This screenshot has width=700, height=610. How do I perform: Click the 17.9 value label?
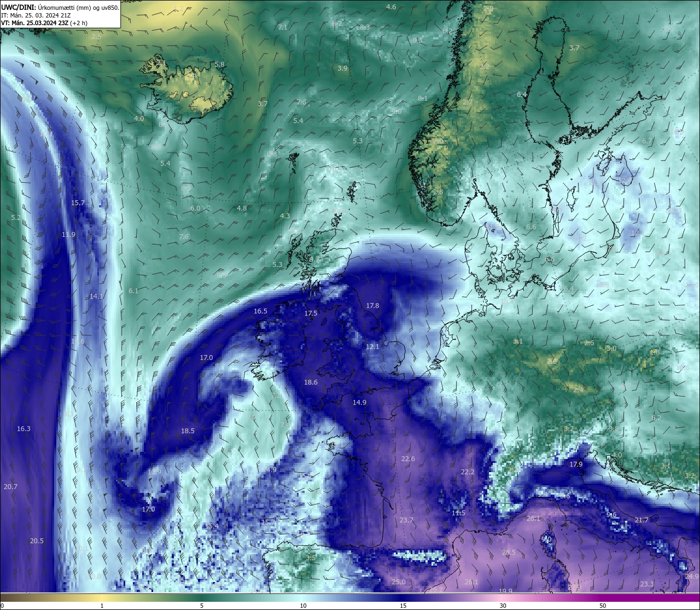[x=576, y=464]
